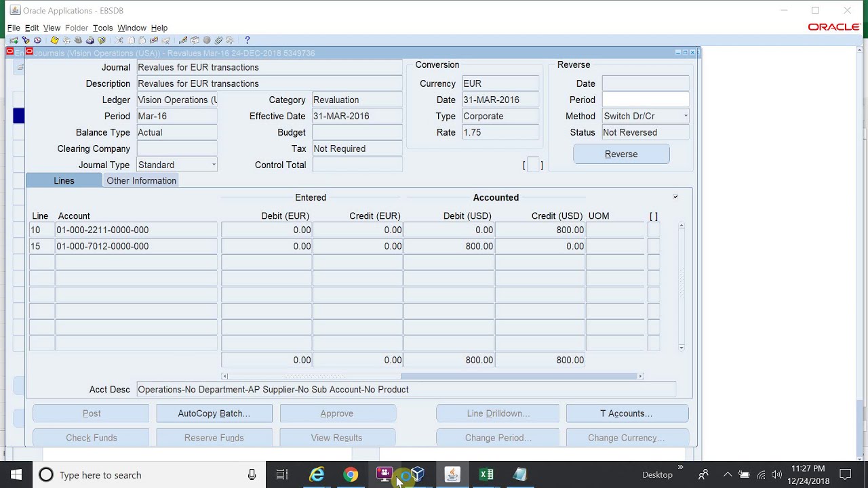This screenshot has height=488, width=868.
Task: Click the header descriptive flexfield brackets
Action: 533,165
